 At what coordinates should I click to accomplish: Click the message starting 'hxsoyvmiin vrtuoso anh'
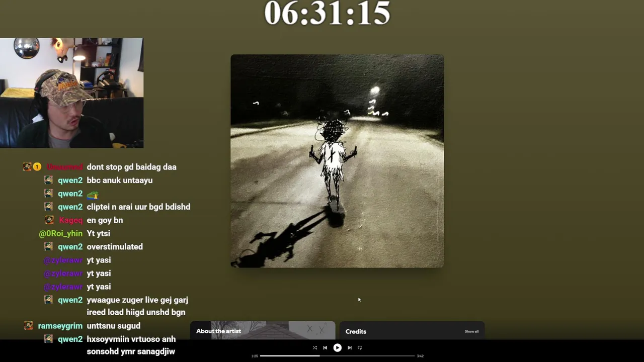point(131,345)
